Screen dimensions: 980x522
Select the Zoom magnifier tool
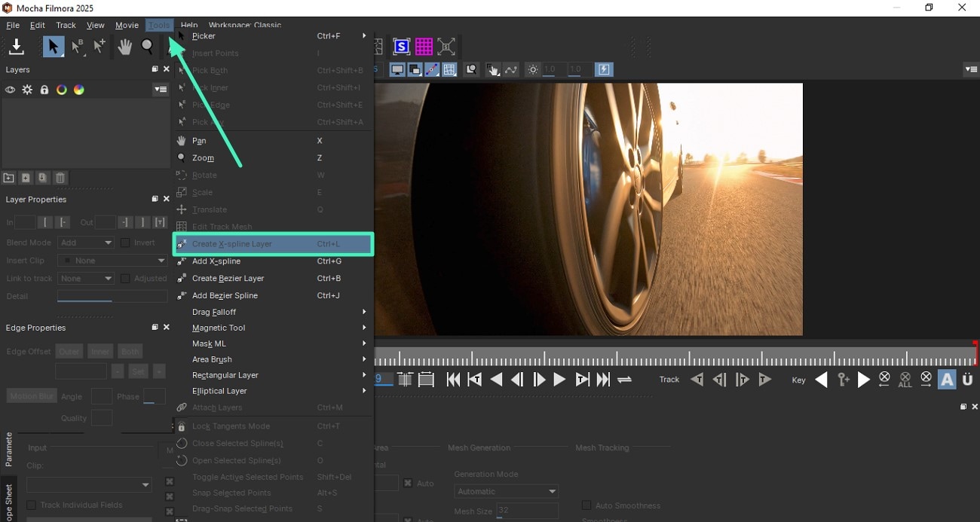148,46
